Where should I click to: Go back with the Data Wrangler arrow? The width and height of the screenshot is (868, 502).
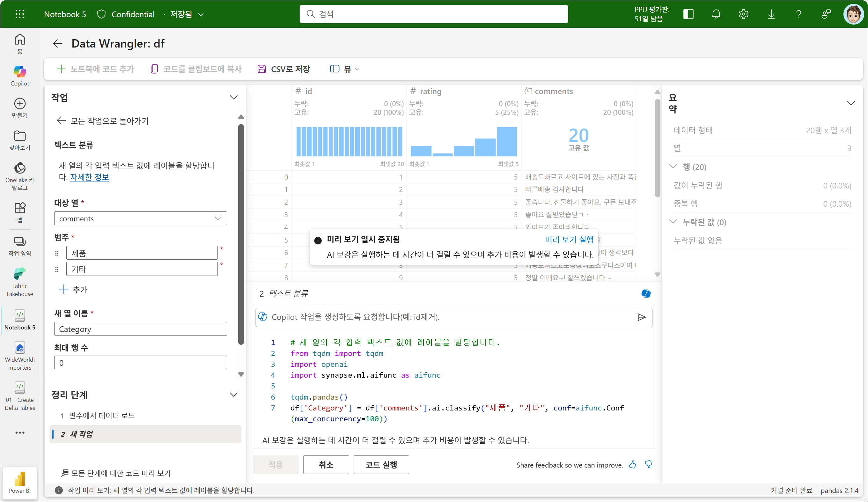(x=57, y=44)
